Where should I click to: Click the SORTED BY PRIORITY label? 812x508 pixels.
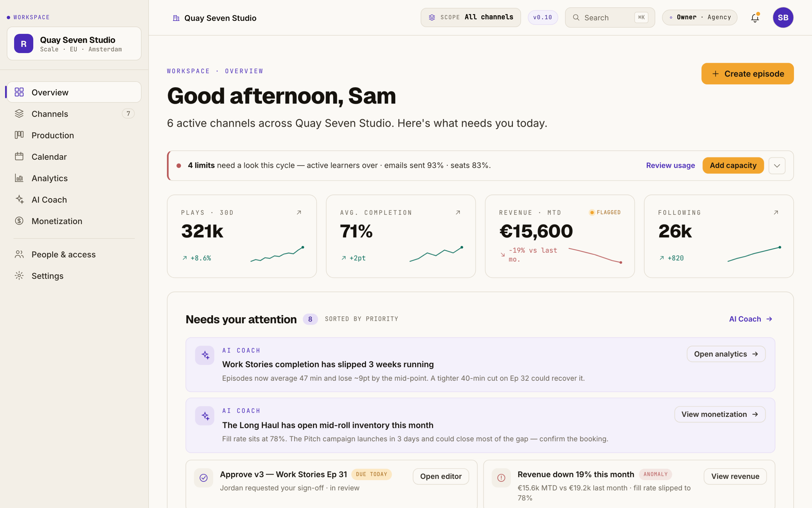coord(361,319)
